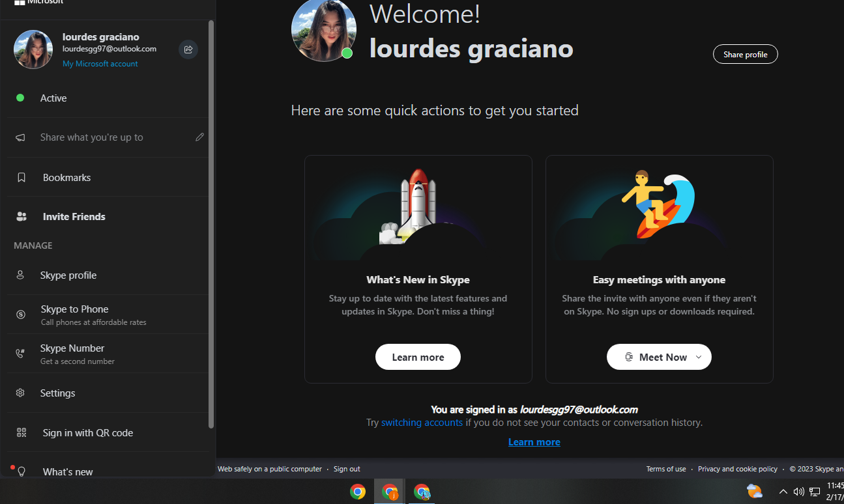Click the megaphone mood message icon

[21, 137]
